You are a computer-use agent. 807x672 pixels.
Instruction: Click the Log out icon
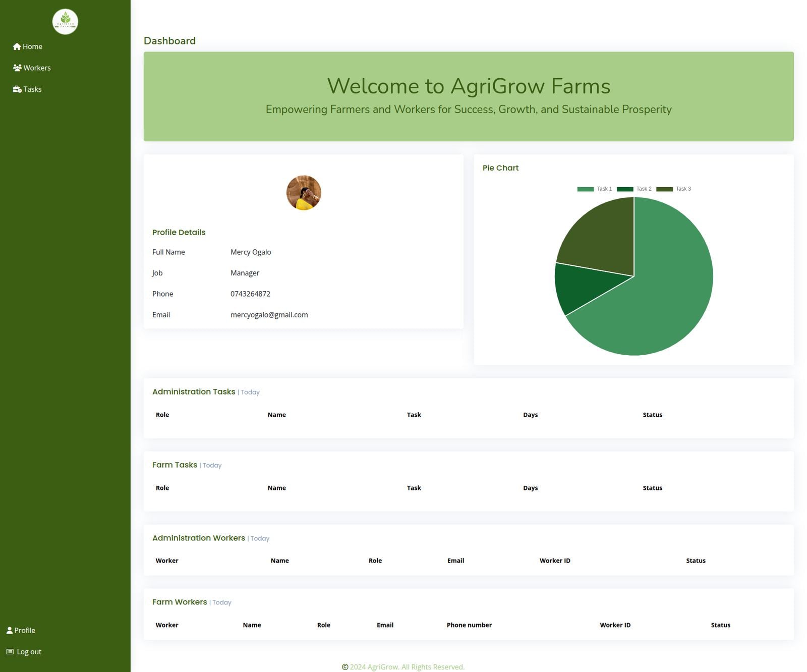(10, 652)
